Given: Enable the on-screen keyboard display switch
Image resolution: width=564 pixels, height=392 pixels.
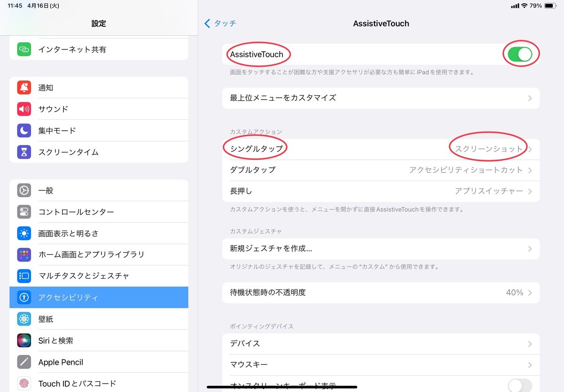Looking at the screenshot, I should 520,385.
